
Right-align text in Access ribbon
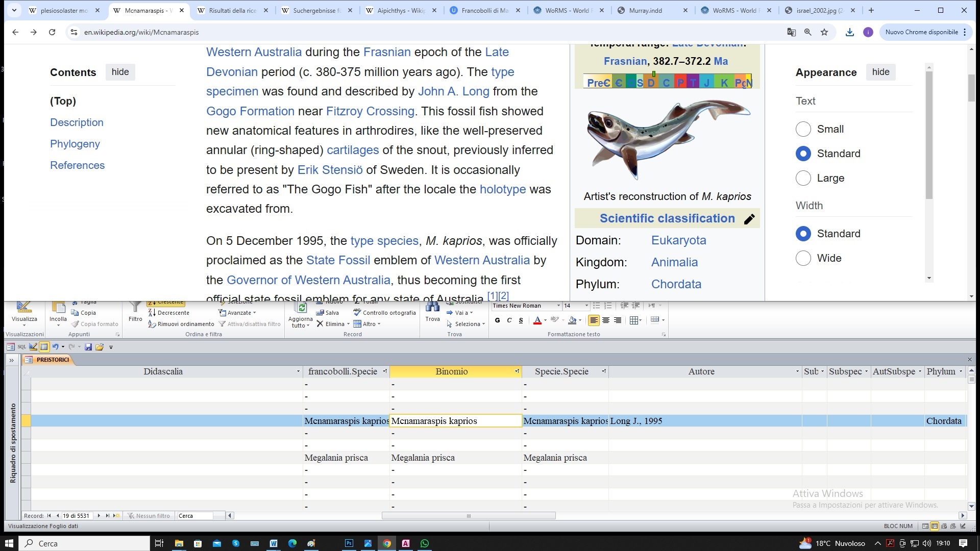click(x=618, y=320)
